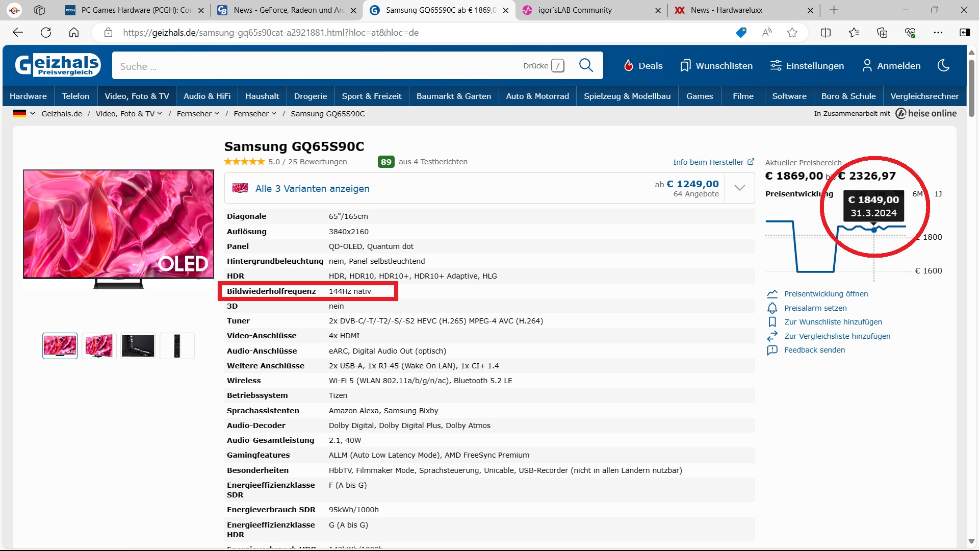Select the 6M price history range
Screen dimensions: 980x551
917,194
